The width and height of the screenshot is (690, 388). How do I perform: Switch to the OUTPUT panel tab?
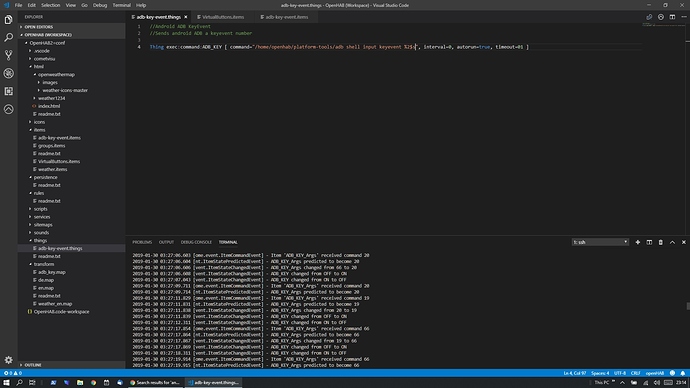(x=166, y=242)
